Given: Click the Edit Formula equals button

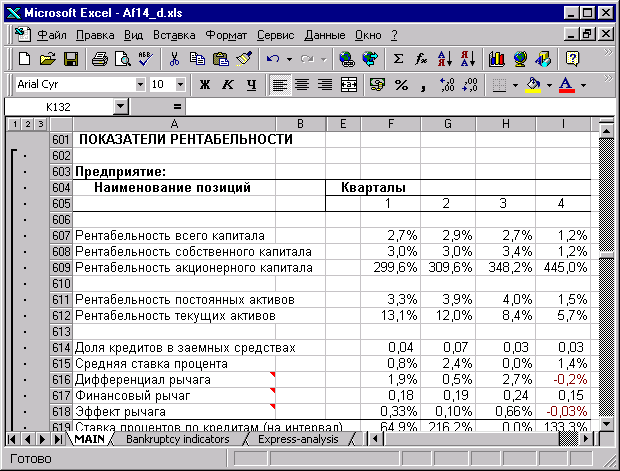Looking at the screenshot, I should pos(177,107).
